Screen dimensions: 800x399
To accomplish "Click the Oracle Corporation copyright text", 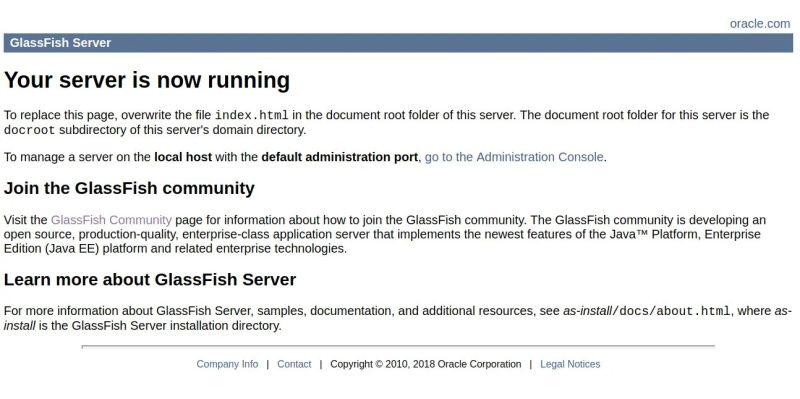I will (426, 364).
